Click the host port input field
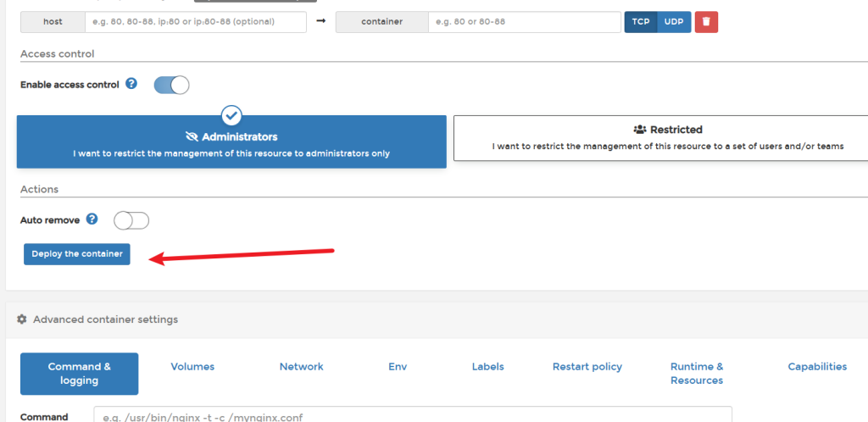This screenshot has height=422, width=868. coord(195,21)
